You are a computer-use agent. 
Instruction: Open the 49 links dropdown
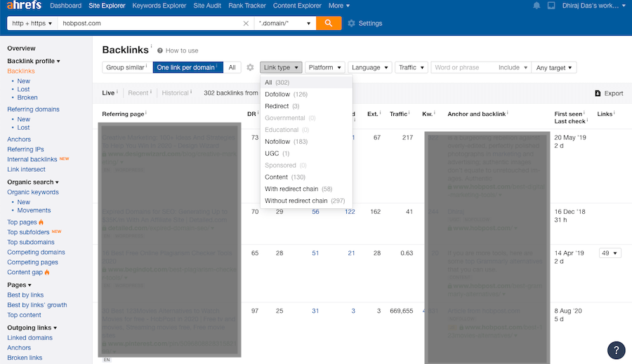pos(610,253)
